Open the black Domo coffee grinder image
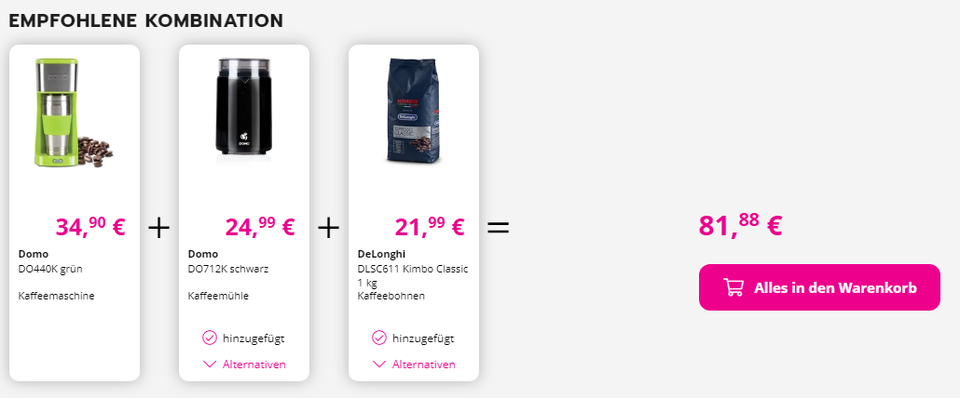 click(x=244, y=112)
